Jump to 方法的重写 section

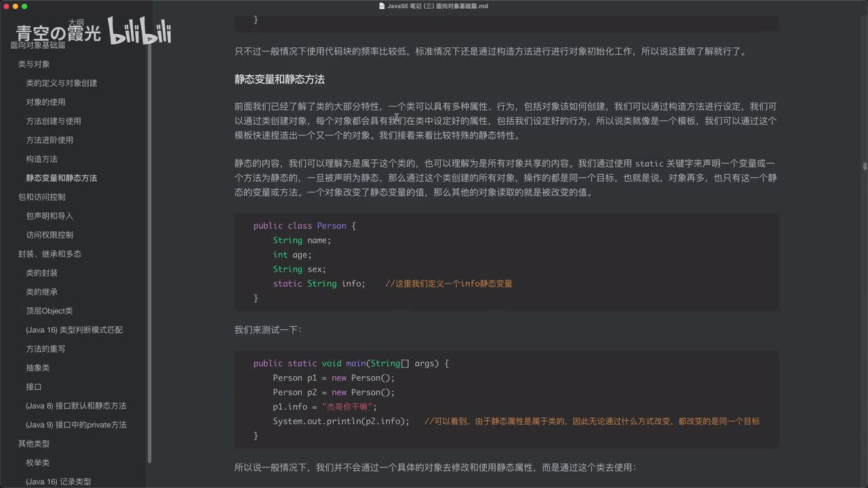[x=46, y=349]
